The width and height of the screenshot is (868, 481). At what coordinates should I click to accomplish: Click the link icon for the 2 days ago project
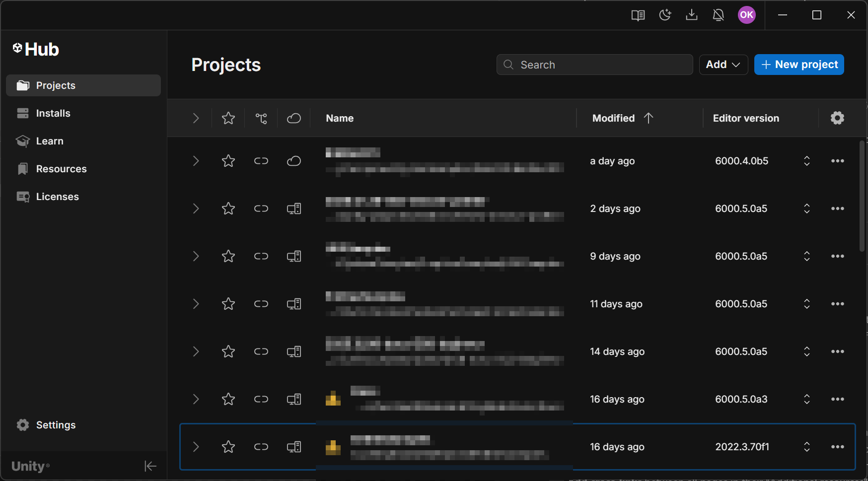(261, 208)
